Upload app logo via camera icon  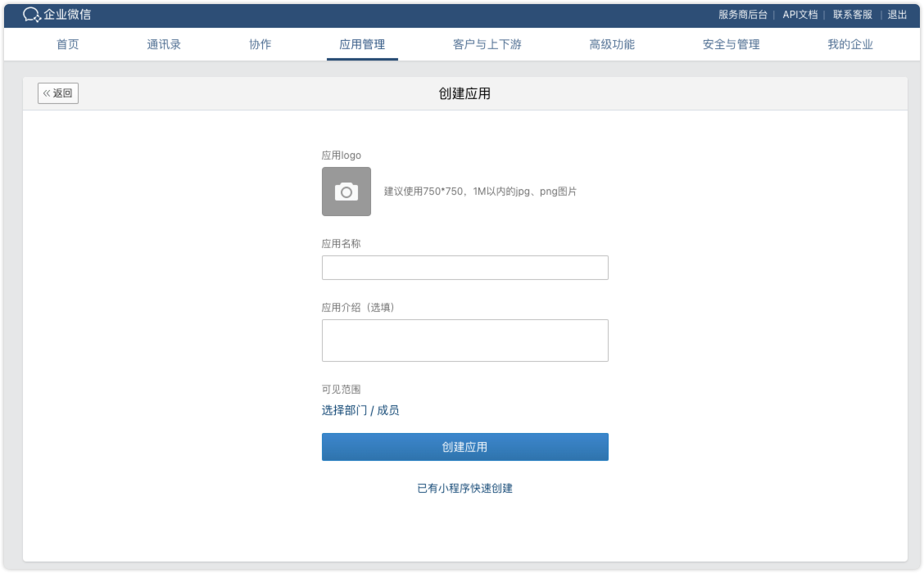tap(346, 192)
